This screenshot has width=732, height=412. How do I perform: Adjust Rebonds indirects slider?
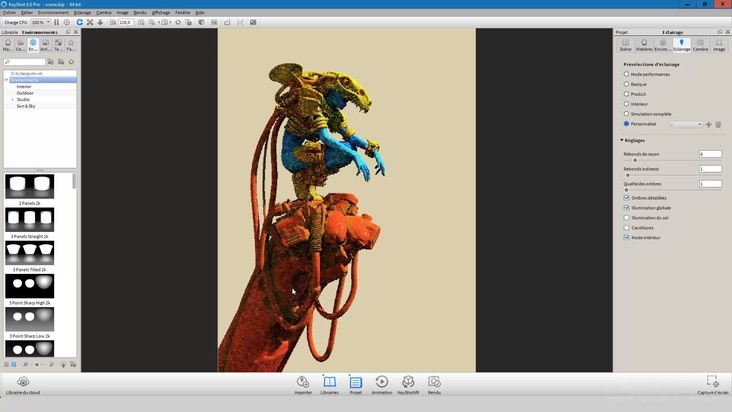click(x=628, y=175)
